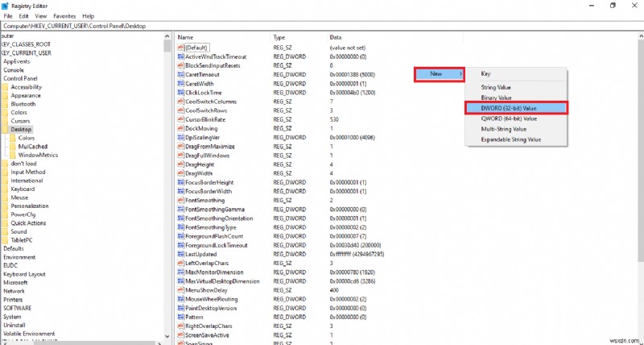Screen dimensions: 644x345
Task: Select the Quick Actions key
Action: click(x=28, y=223)
